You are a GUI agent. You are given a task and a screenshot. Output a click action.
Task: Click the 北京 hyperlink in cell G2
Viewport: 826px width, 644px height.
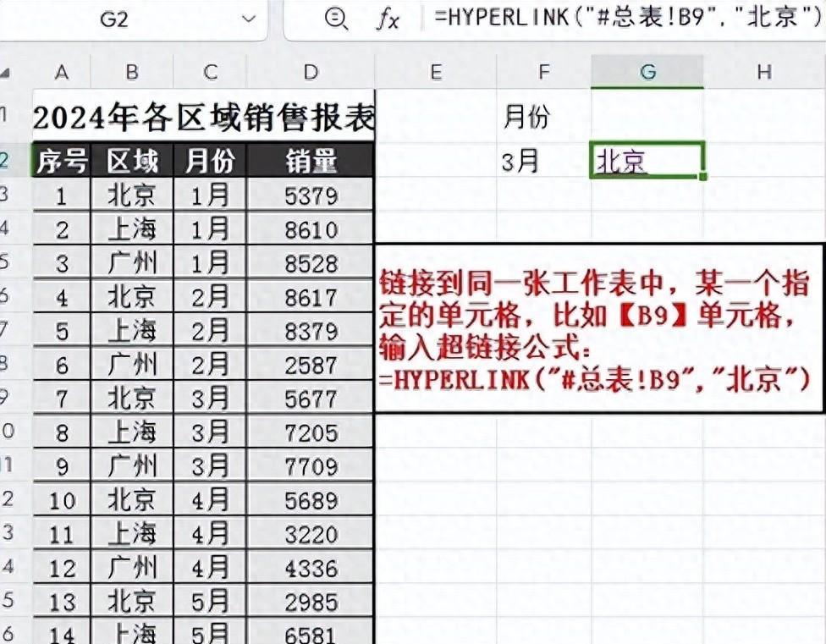pyautogui.click(x=621, y=161)
